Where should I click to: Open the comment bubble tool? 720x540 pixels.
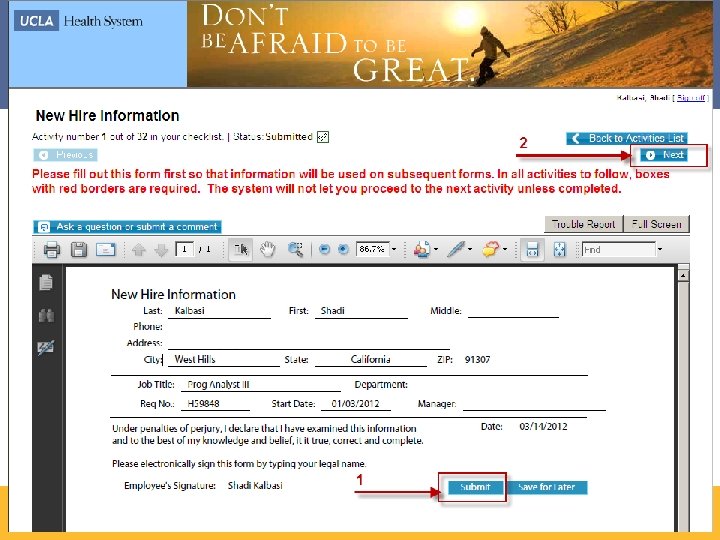pyautogui.click(x=490, y=249)
